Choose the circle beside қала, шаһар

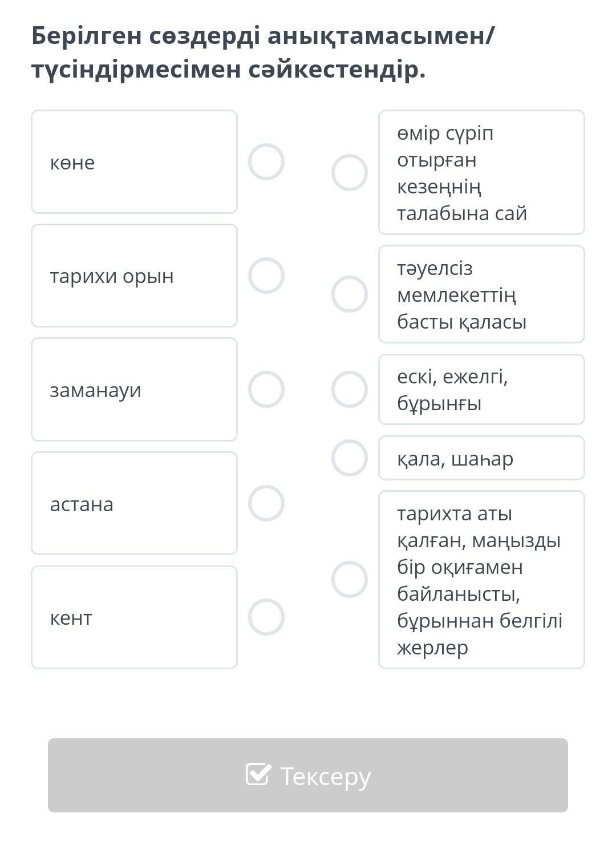350,458
